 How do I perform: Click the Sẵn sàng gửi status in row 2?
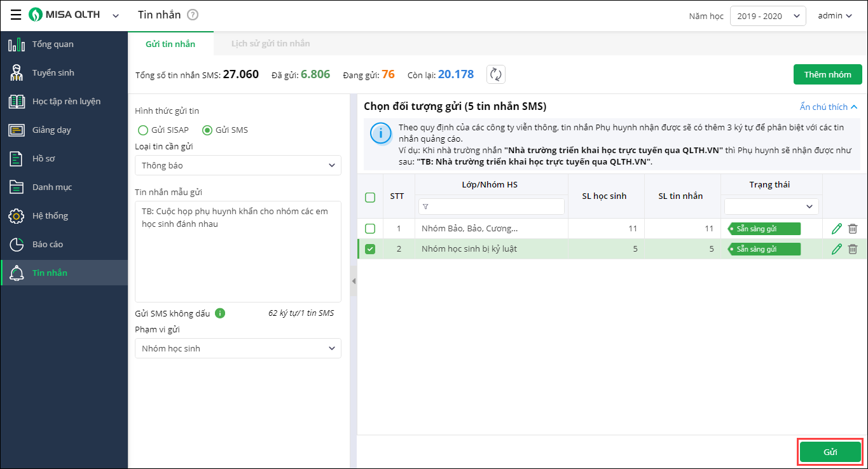(x=764, y=249)
